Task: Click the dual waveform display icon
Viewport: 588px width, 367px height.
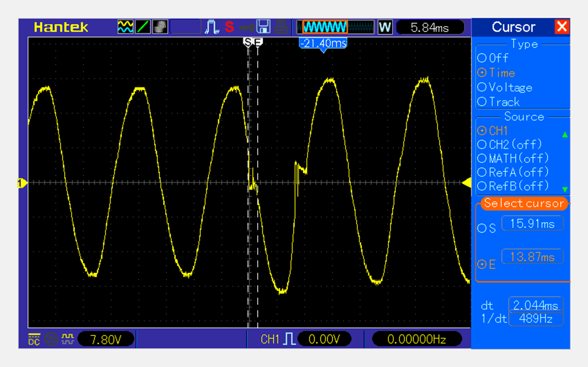Action: [x=125, y=27]
